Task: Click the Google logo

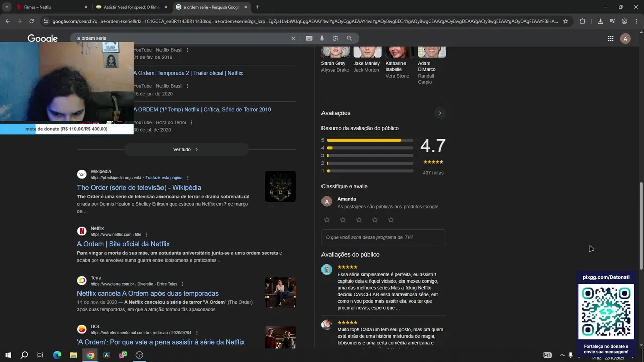Action: [43, 39]
